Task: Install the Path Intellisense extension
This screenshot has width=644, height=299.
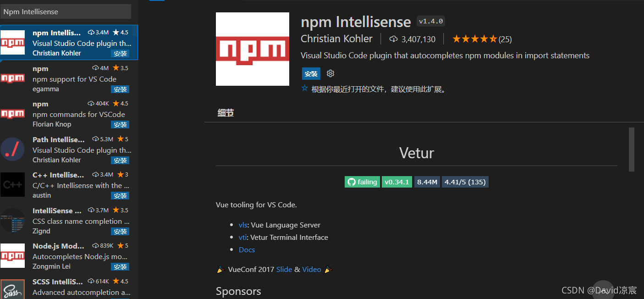Action: (120, 160)
